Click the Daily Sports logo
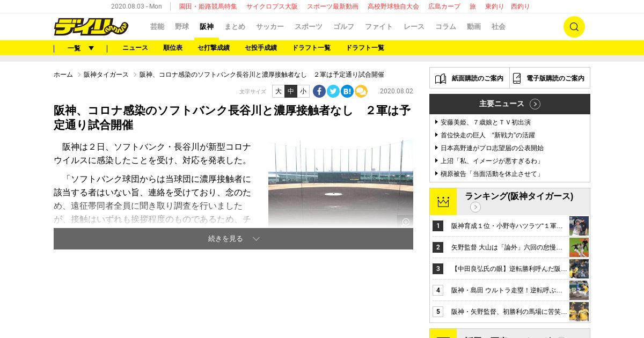This screenshot has height=338, width=644. (x=91, y=26)
